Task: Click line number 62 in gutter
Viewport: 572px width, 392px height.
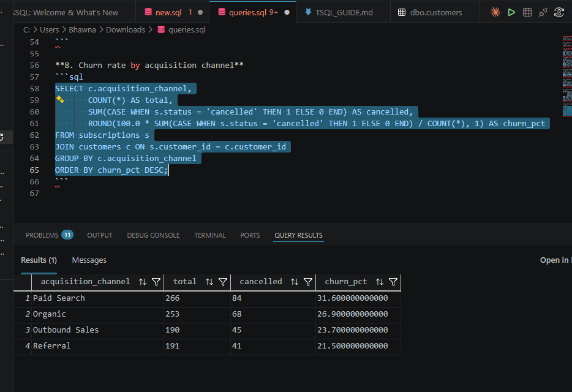Action: pyautogui.click(x=34, y=135)
